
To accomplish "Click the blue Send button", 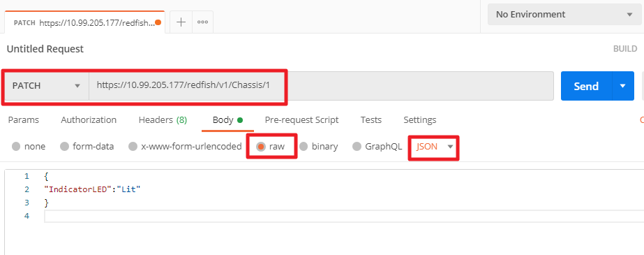I will [x=587, y=86].
